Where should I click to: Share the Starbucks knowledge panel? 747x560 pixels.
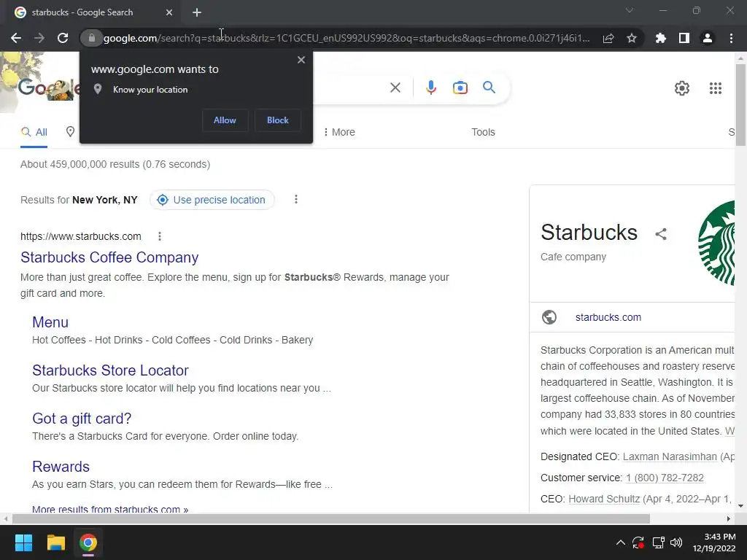click(661, 234)
